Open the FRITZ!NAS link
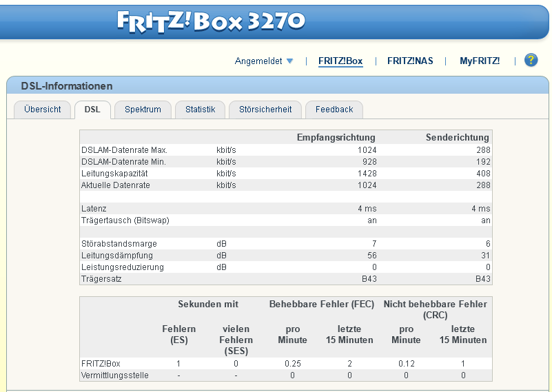The width and height of the screenshot is (552, 392). pyautogui.click(x=410, y=61)
